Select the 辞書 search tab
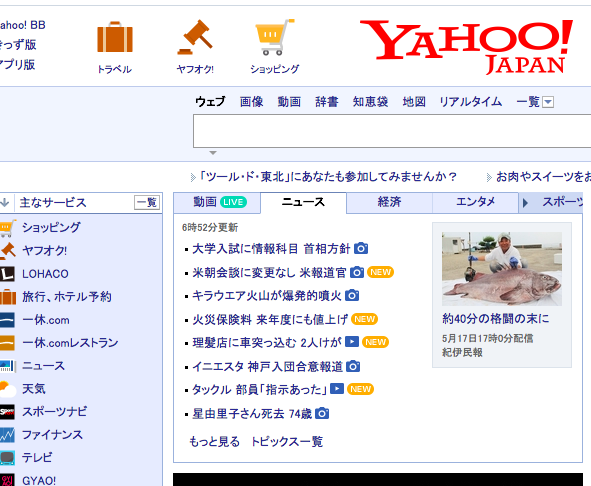This screenshot has height=486, width=591. (327, 101)
